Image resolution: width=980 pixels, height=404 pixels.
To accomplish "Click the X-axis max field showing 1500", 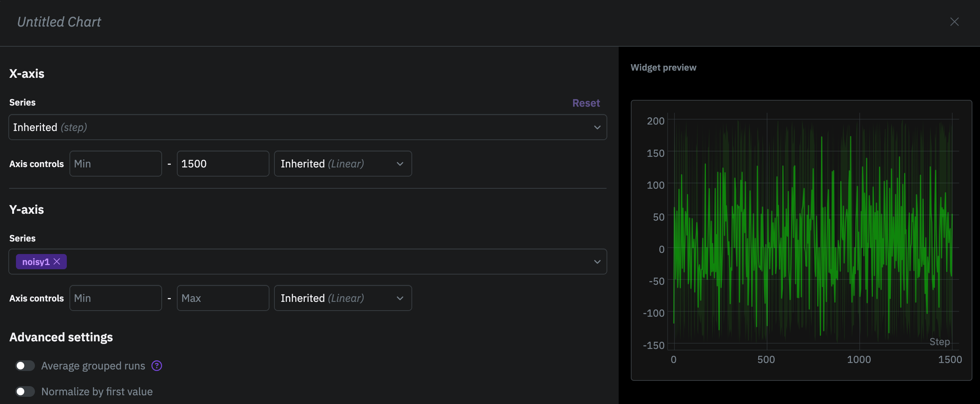I will [x=222, y=164].
